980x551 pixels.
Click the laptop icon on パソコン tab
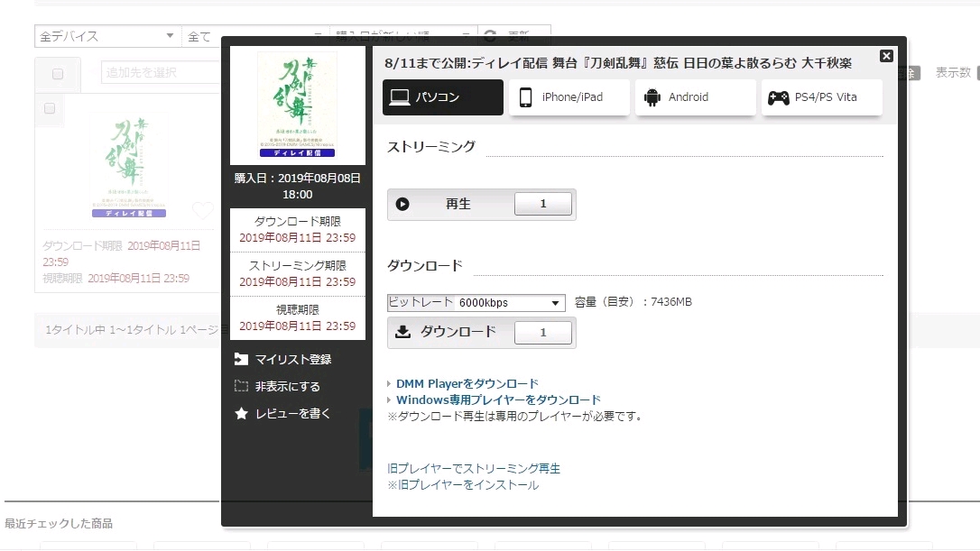coord(400,96)
